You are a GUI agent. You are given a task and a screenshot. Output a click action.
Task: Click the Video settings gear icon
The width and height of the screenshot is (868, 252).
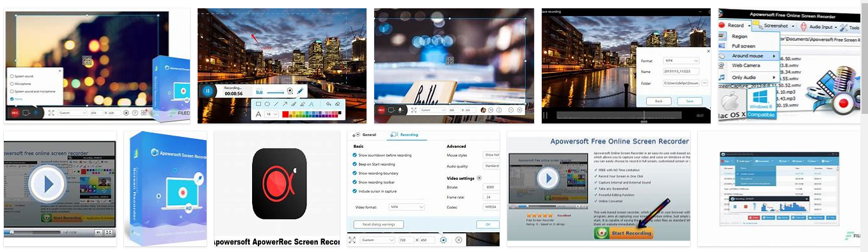pos(479,178)
